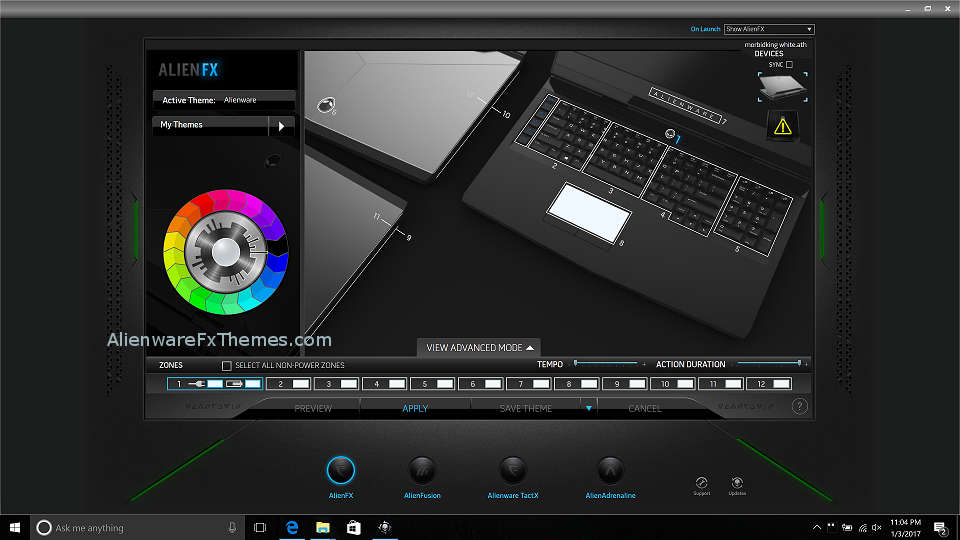
Task: Launch the AlienFusion module
Action: [x=422, y=470]
